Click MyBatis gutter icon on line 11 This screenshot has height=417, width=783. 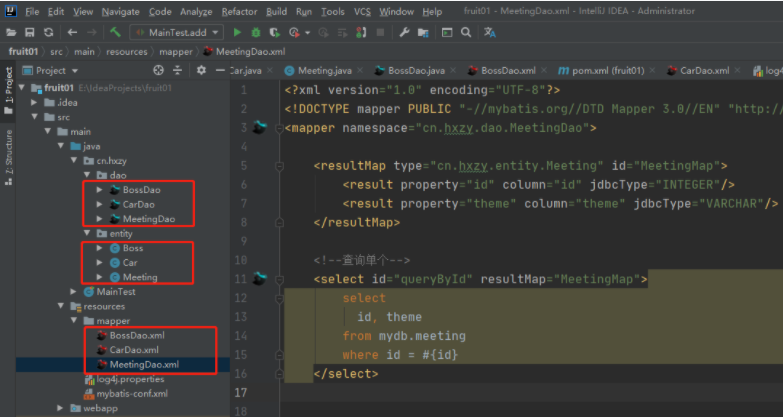tap(259, 278)
